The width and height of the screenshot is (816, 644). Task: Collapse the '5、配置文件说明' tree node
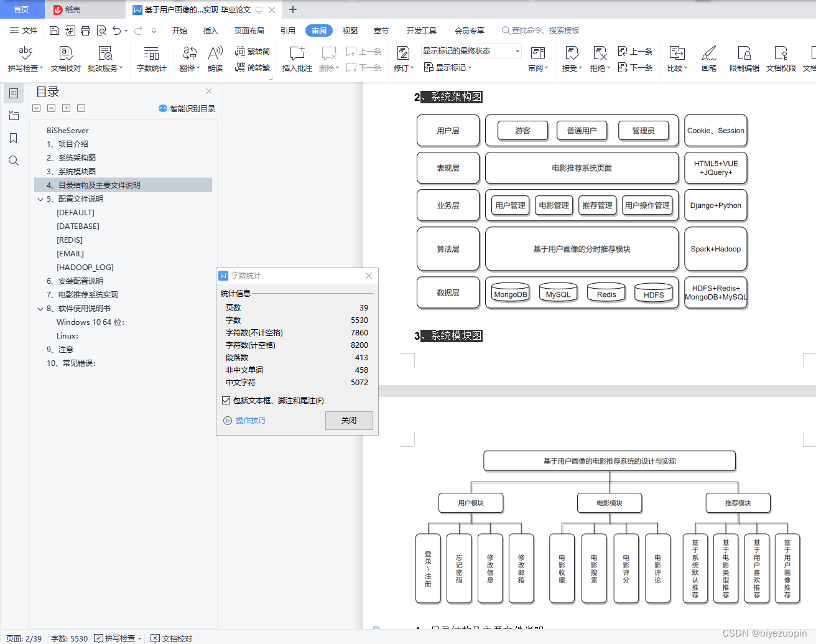pos(40,199)
